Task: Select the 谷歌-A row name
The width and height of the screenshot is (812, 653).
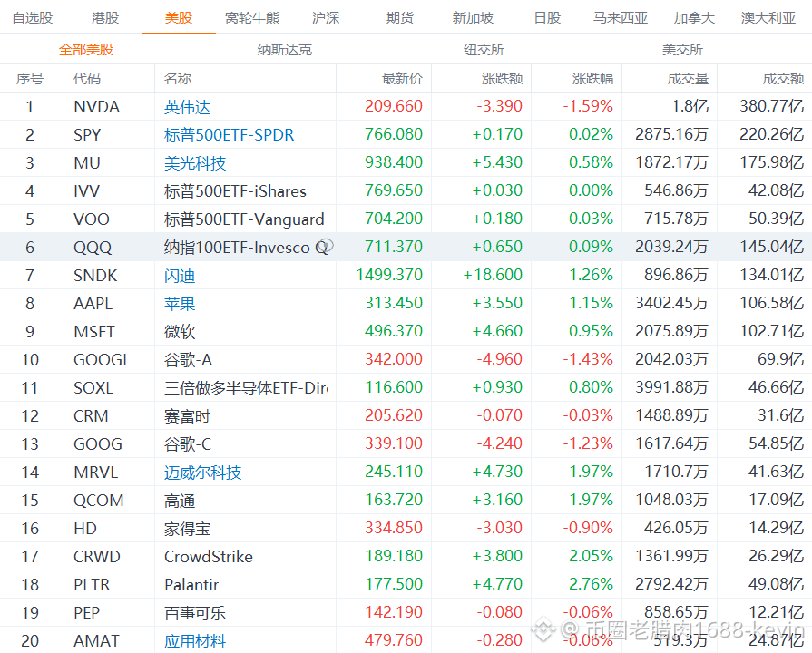Action: click(188, 360)
